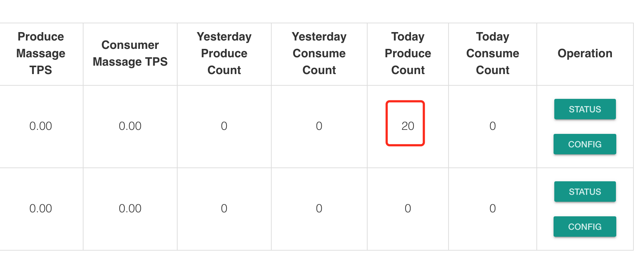Click the Operation column header
Screen dimensions: 644x259
[x=585, y=53]
